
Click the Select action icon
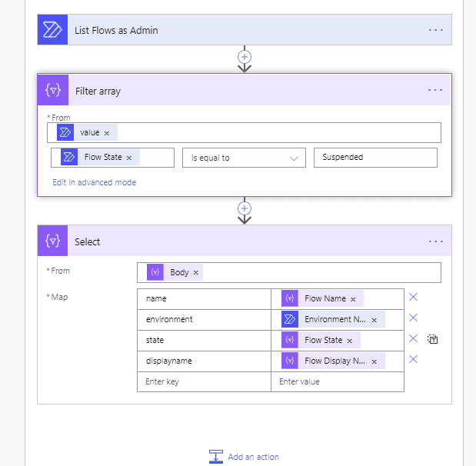(52, 241)
